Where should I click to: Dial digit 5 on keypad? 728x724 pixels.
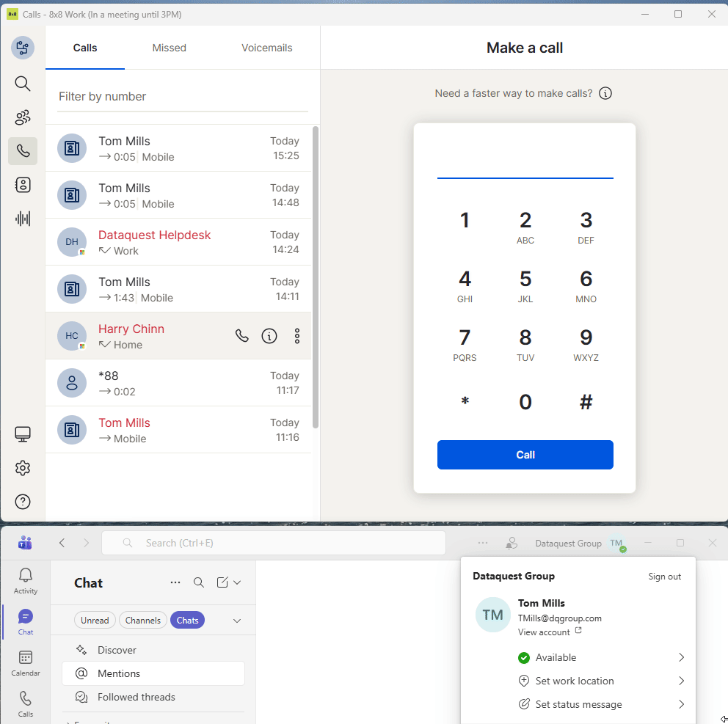click(x=525, y=285)
